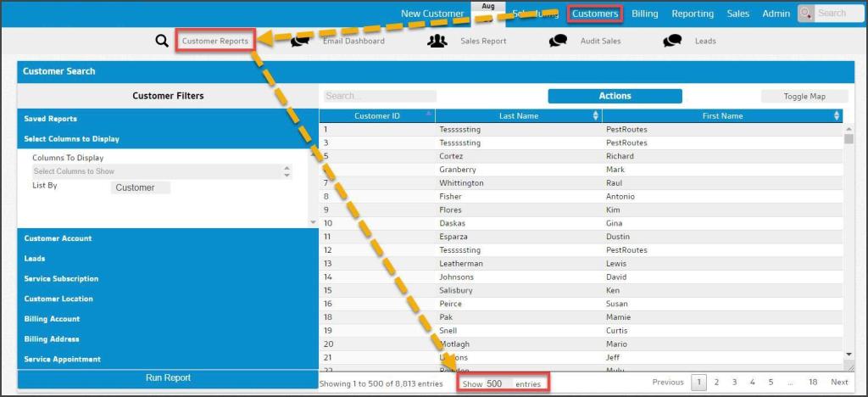The width and height of the screenshot is (868, 397).
Task: Open the List By Customer dropdown
Action: (140, 187)
